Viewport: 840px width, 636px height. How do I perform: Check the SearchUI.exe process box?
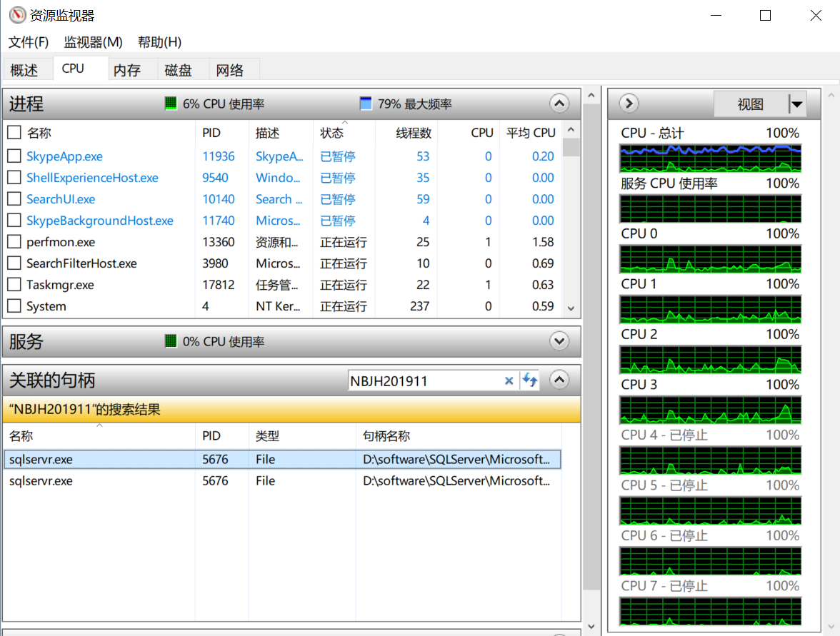[x=14, y=198]
